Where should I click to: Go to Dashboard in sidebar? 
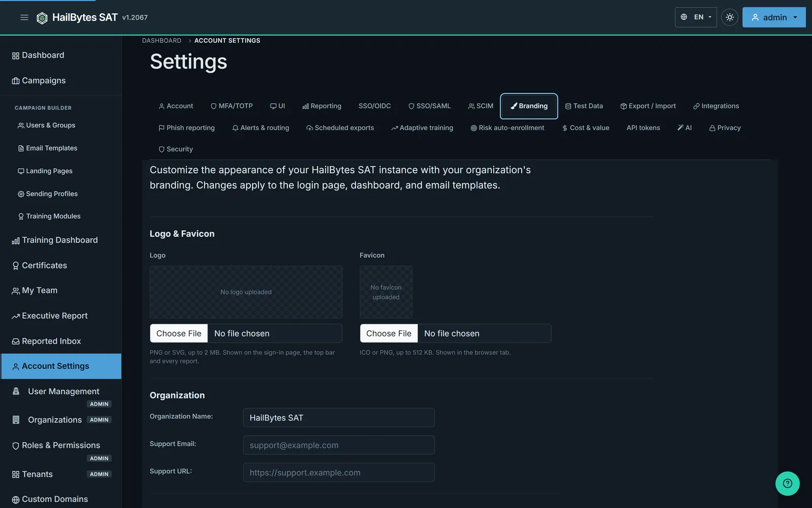point(61,55)
